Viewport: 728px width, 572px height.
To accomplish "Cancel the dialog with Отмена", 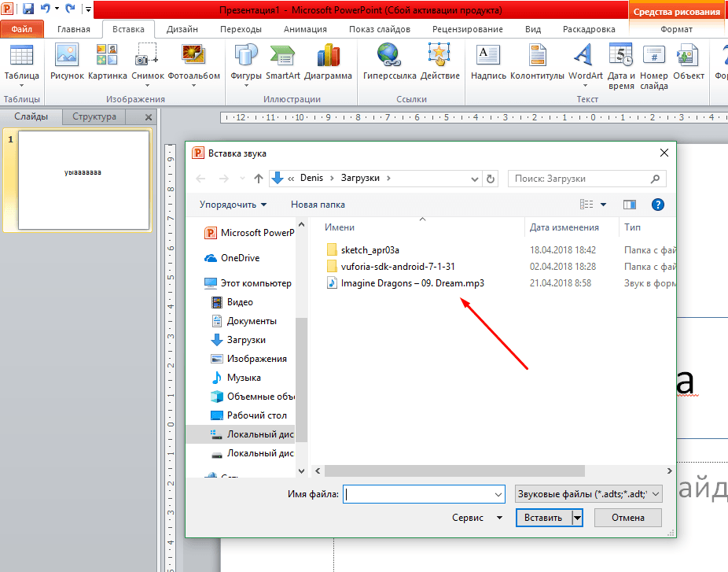I will tap(627, 518).
